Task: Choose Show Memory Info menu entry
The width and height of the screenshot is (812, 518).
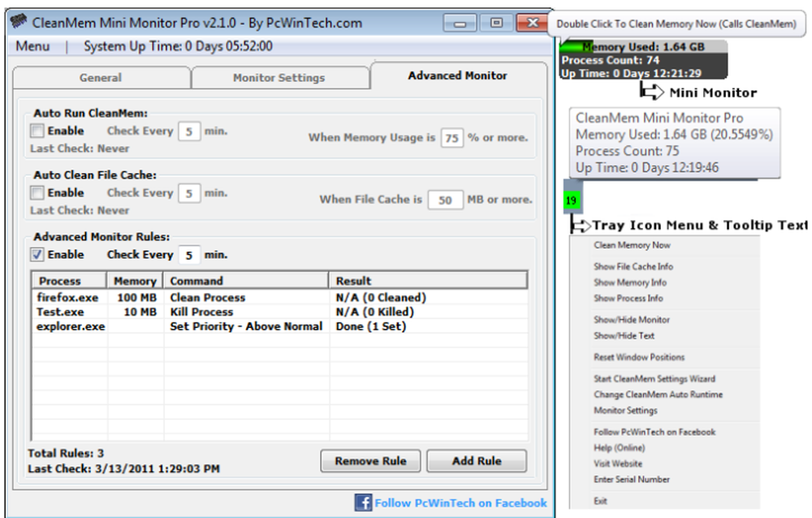Action: [x=630, y=283]
